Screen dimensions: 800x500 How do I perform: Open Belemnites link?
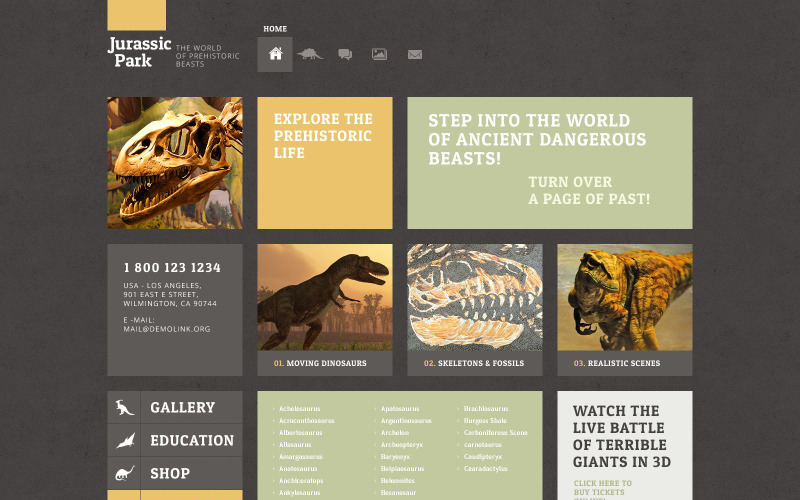[397, 481]
